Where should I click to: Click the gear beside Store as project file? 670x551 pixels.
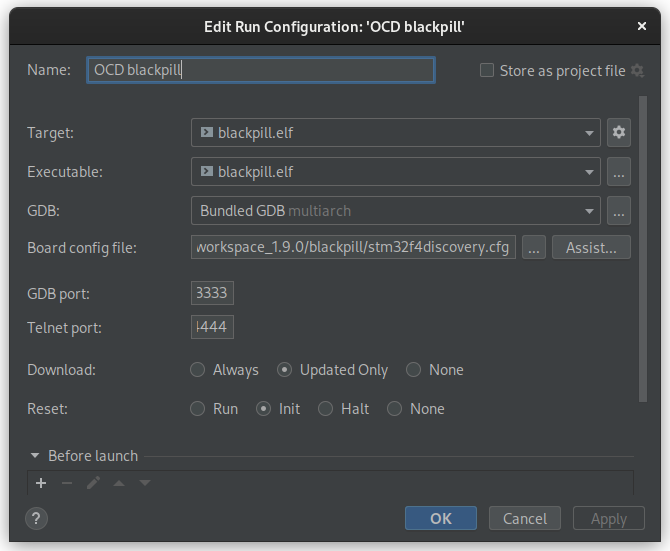(x=637, y=70)
